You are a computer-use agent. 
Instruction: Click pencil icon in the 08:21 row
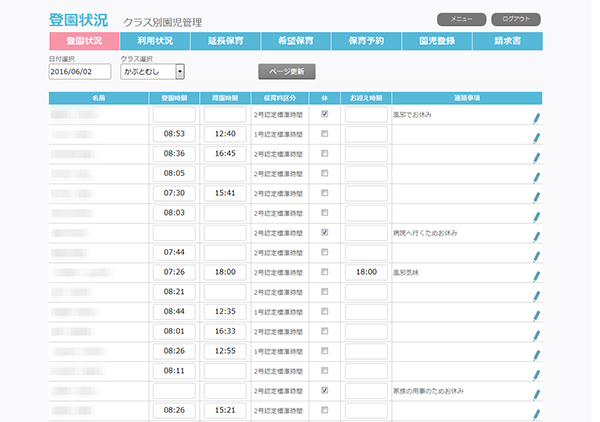pyautogui.click(x=536, y=296)
